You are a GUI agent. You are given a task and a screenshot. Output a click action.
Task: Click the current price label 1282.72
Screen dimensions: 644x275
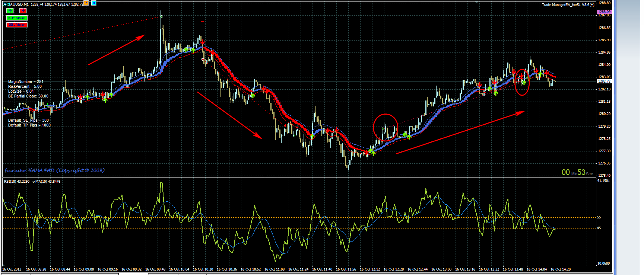tap(604, 81)
